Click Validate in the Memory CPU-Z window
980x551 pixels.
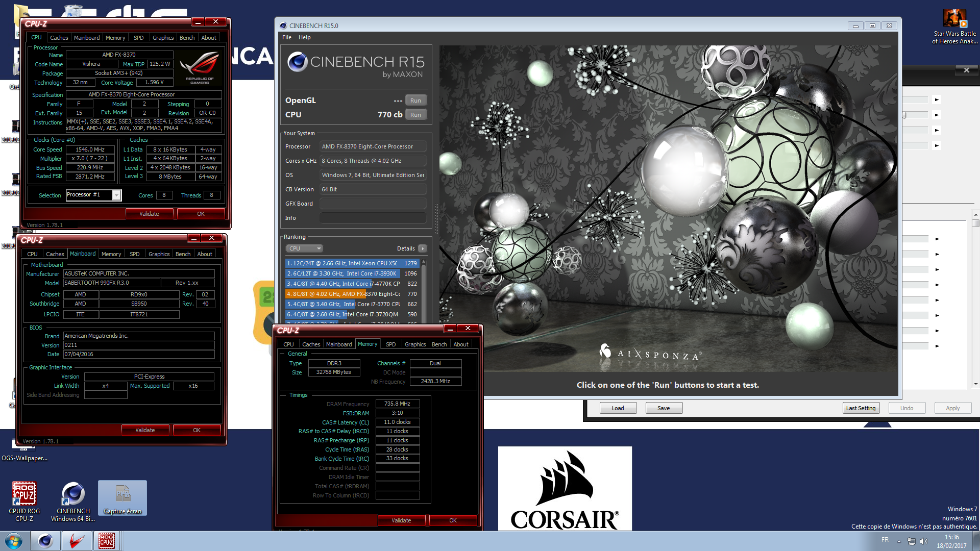401,520
